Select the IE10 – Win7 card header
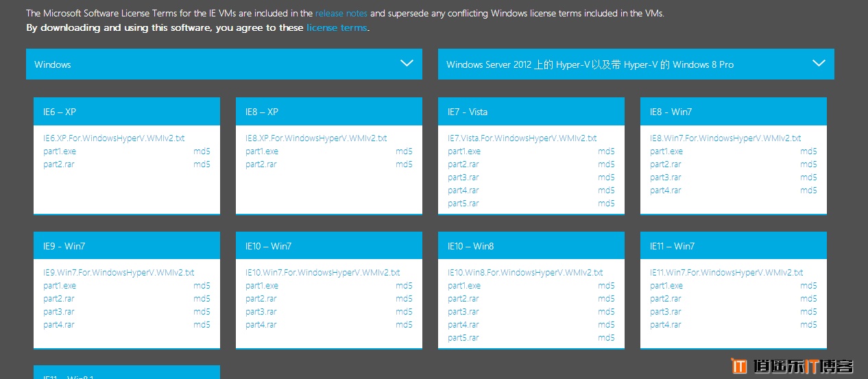The image size is (868, 379). point(329,246)
